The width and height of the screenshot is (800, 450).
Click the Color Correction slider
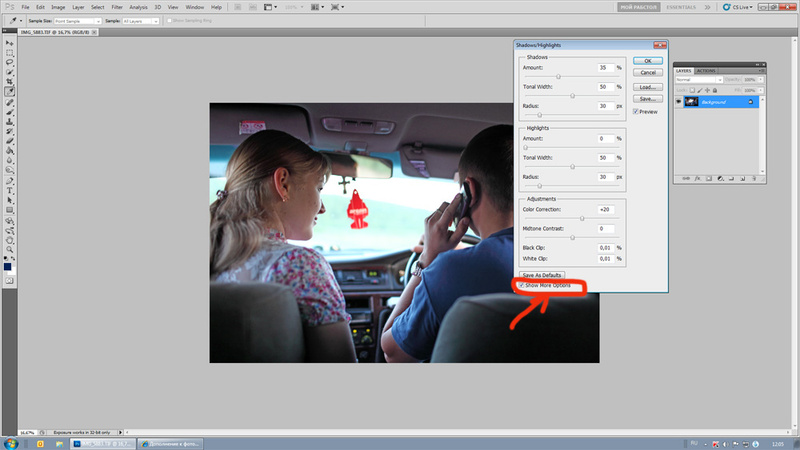tap(582, 218)
